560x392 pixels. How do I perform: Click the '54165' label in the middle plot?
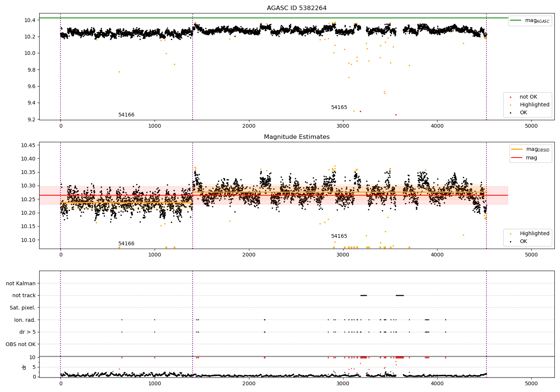(339, 236)
